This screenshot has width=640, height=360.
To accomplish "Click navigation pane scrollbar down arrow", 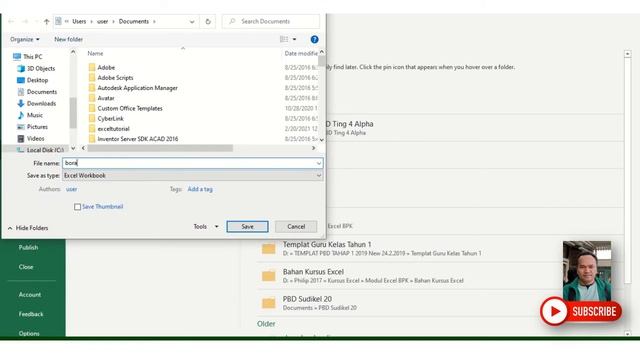I will tap(73, 148).
